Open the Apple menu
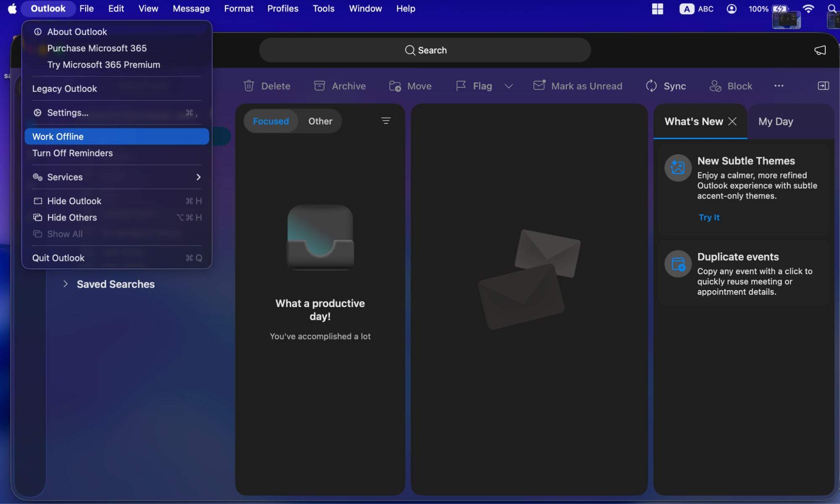This screenshot has width=840, height=504. pyautogui.click(x=13, y=8)
